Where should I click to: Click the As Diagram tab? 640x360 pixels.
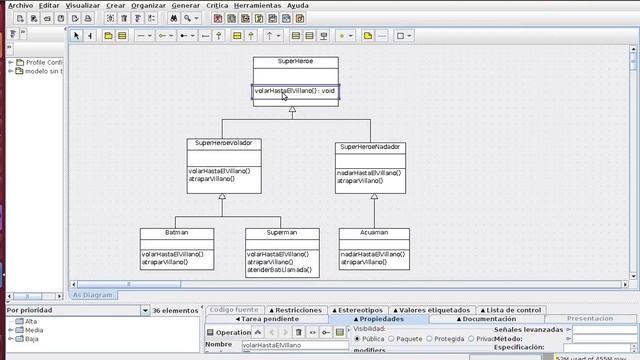93,295
